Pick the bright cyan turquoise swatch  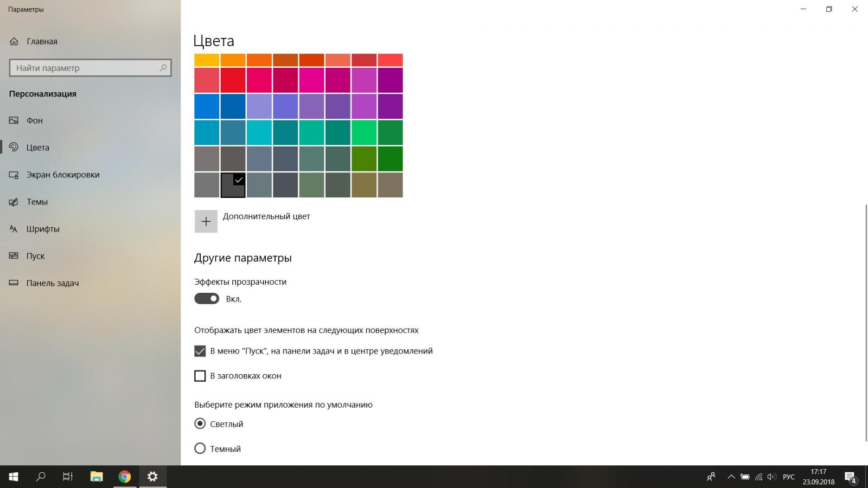point(259,133)
